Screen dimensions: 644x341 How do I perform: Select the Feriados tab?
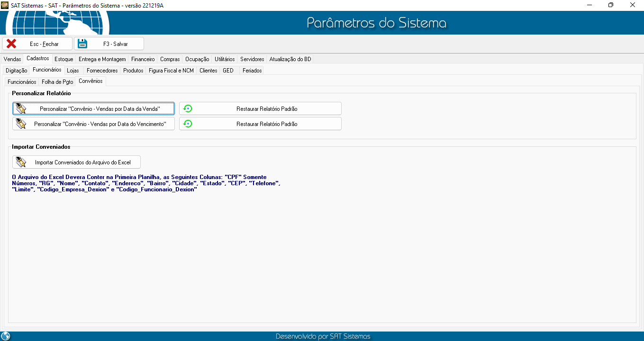pos(252,71)
